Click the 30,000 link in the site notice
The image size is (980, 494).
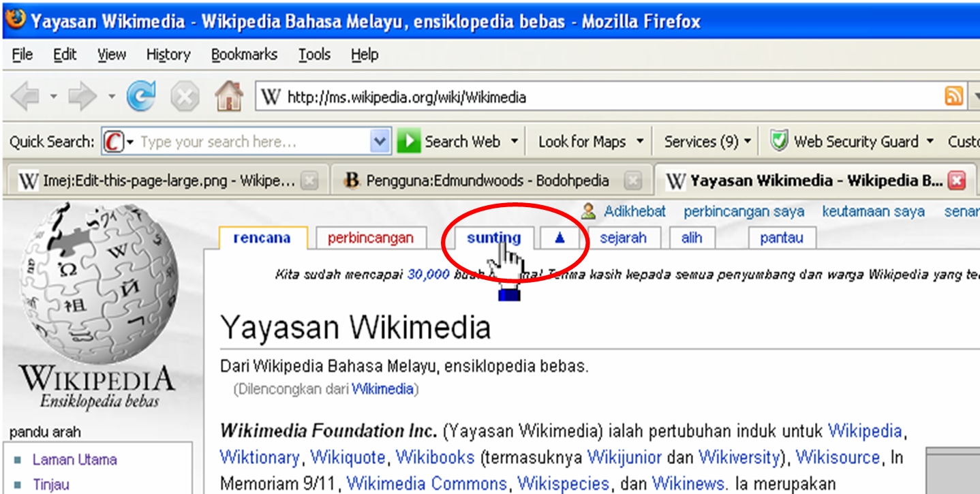(428, 275)
